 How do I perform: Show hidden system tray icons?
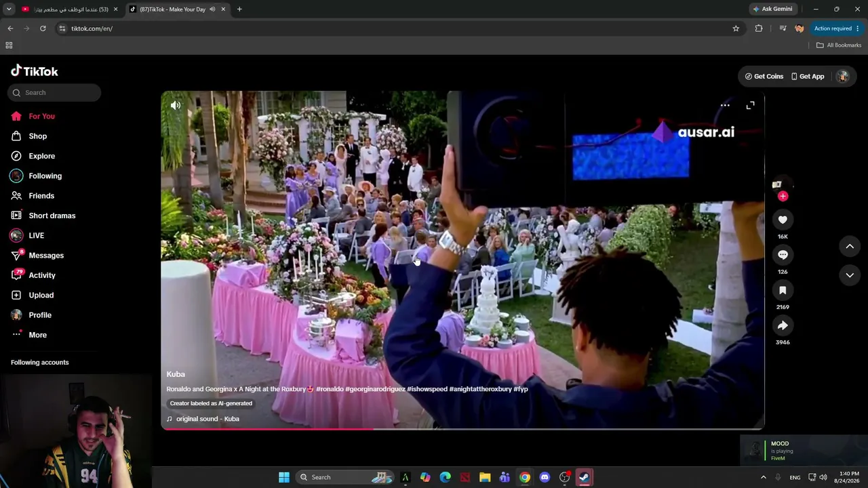coord(763,477)
